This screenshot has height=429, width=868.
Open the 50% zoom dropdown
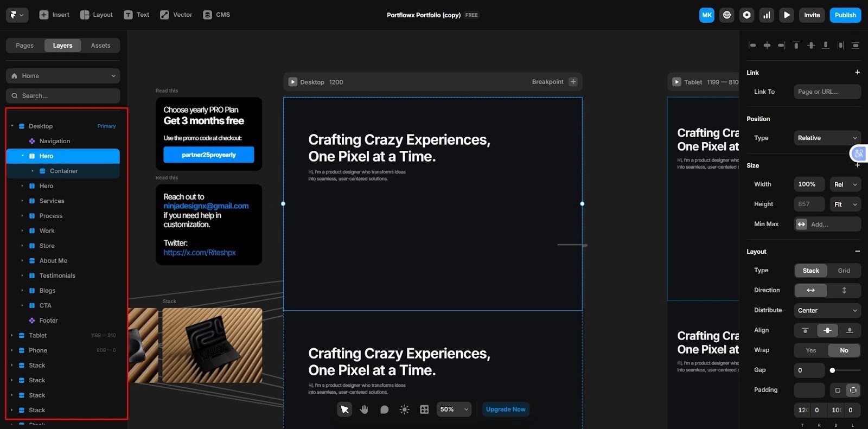point(454,409)
